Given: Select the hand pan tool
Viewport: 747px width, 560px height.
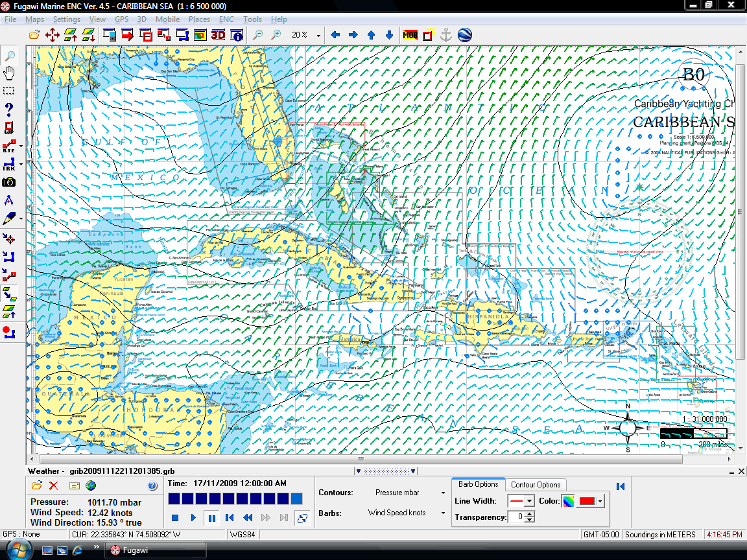Looking at the screenshot, I should point(9,72).
